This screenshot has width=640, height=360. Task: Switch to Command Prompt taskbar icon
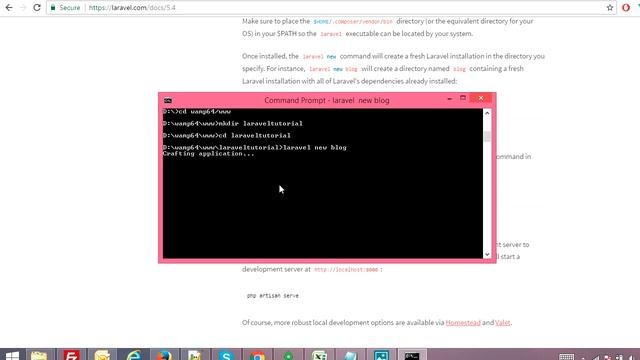[412, 355]
